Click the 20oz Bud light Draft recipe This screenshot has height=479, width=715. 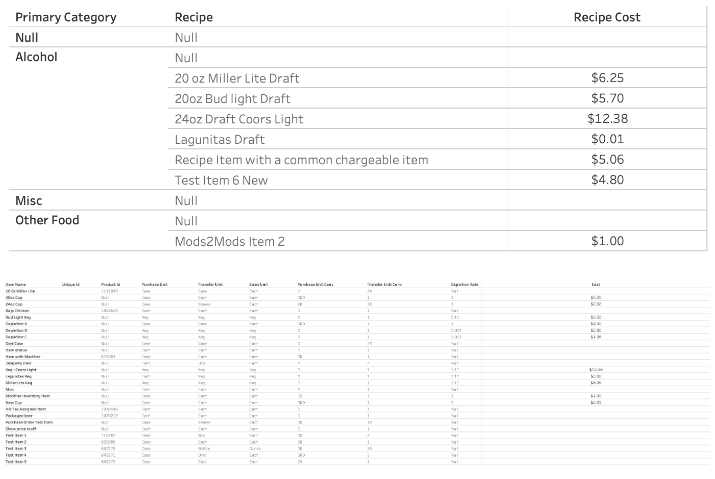232,99
